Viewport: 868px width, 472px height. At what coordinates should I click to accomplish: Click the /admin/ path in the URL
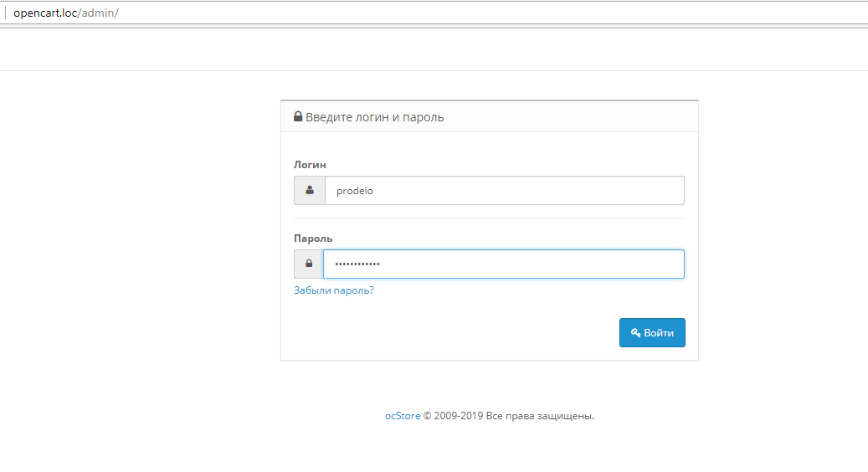(x=99, y=13)
